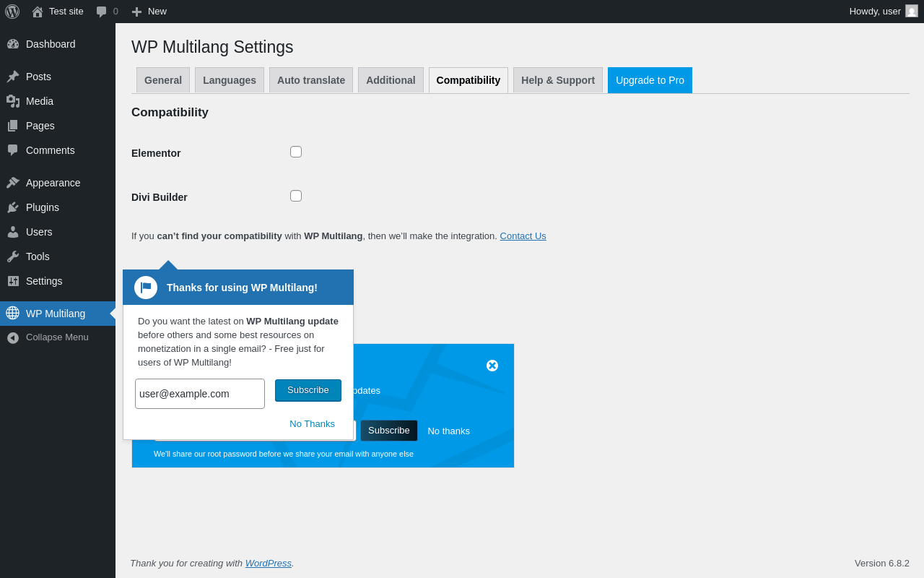Open the Additional tab
The height and width of the screenshot is (578, 924).
click(391, 80)
